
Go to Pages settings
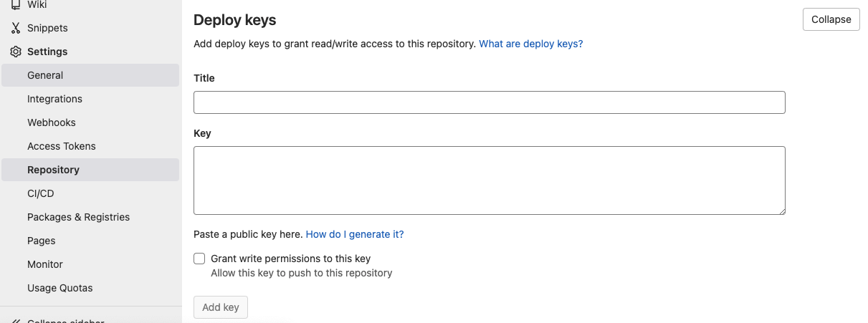tap(42, 241)
